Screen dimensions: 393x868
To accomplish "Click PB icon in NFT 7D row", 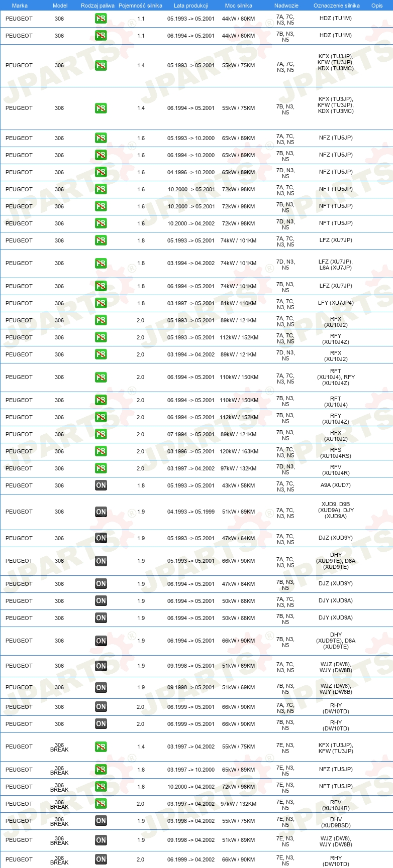I will coord(101,223).
